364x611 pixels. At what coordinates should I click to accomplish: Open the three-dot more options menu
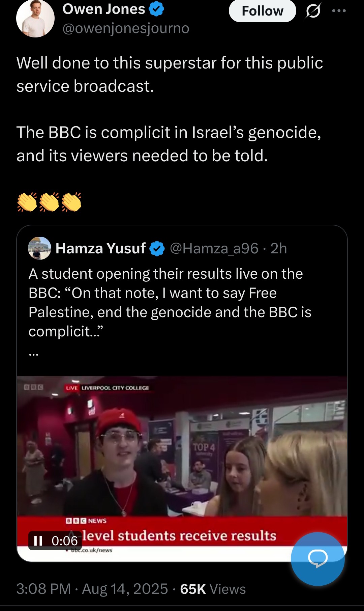coord(339,11)
